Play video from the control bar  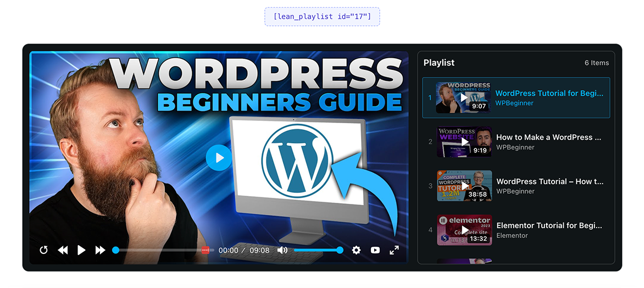(x=81, y=250)
